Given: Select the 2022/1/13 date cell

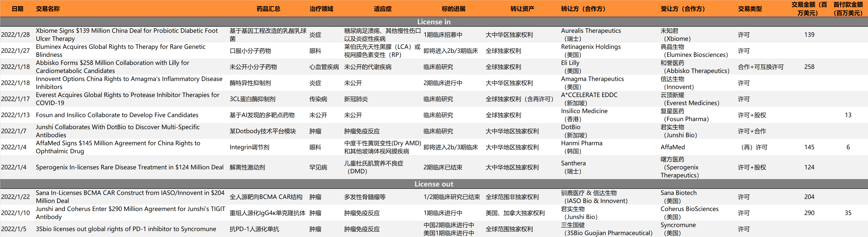Looking at the screenshot, I should pos(15,115).
